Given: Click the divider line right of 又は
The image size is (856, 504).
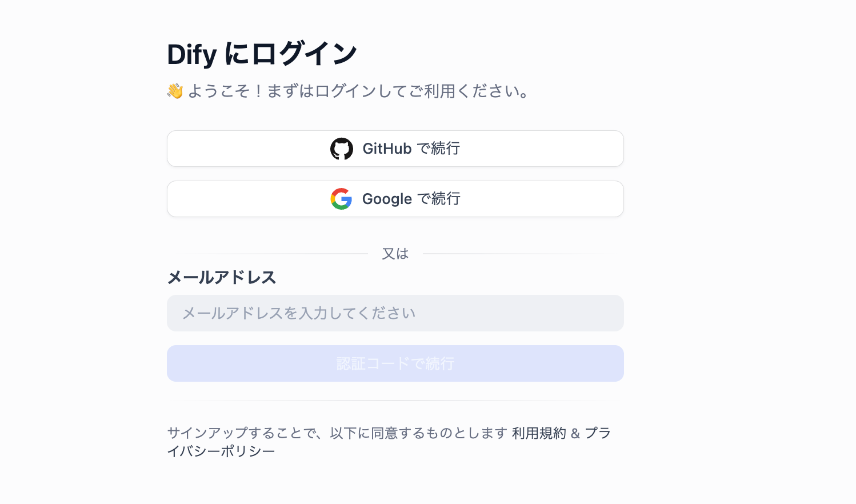Looking at the screenshot, I should (x=514, y=254).
